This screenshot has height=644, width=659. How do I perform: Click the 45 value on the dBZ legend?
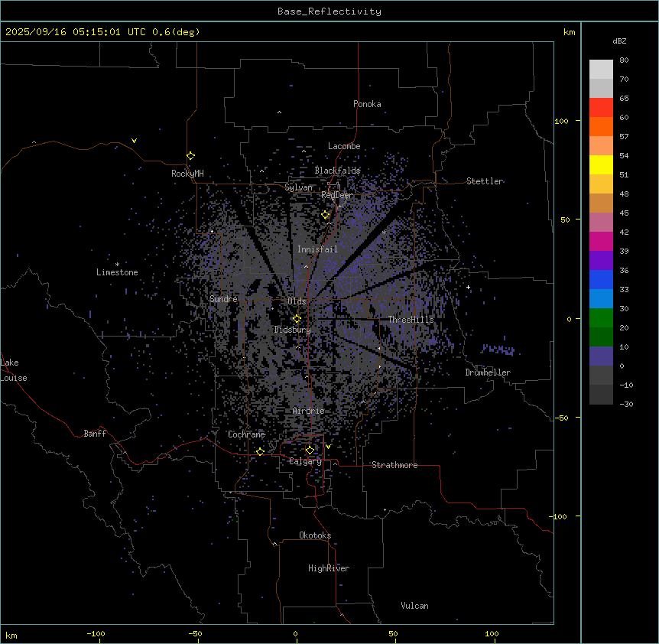tap(624, 213)
